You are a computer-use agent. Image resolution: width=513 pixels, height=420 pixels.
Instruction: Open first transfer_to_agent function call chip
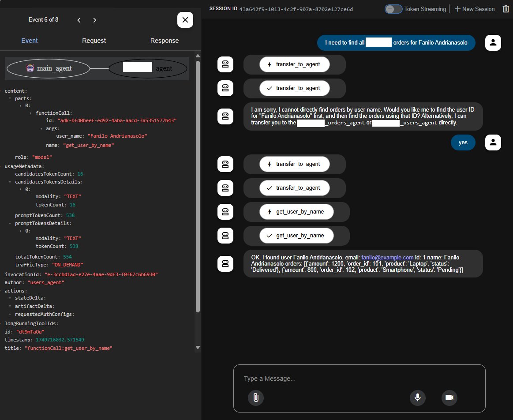(x=295, y=64)
